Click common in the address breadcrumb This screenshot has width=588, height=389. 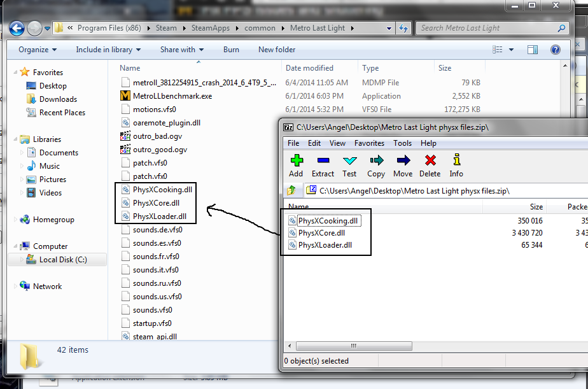(x=260, y=28)
